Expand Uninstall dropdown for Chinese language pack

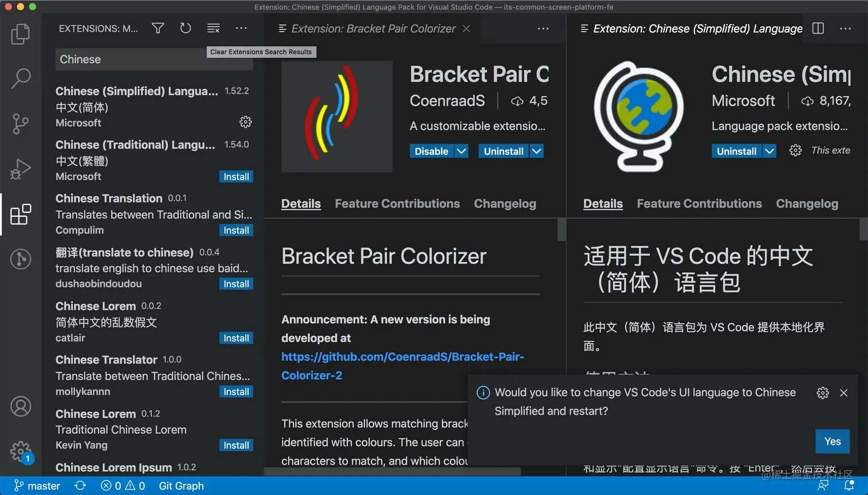point(769,151)
